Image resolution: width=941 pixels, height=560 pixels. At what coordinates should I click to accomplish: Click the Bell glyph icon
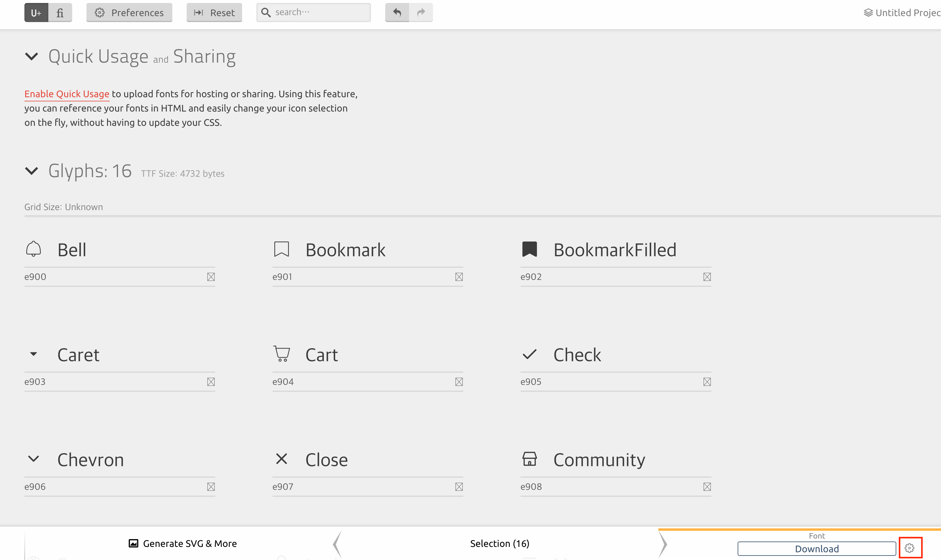pyautogui.click(x=33, y=249)
